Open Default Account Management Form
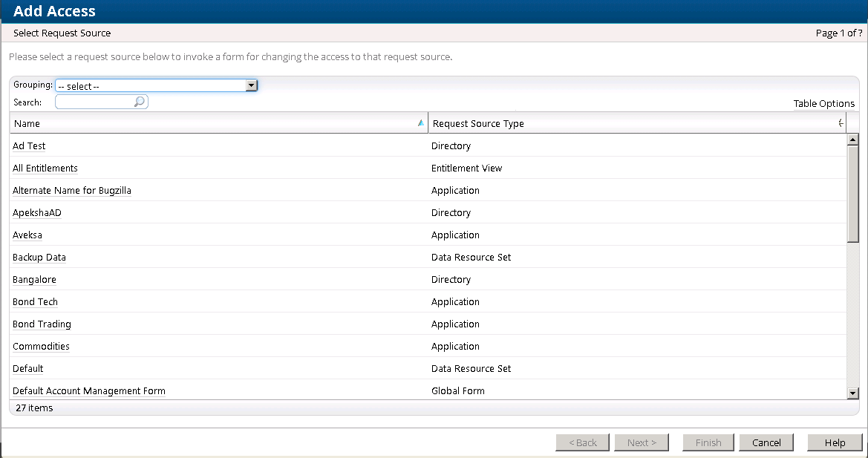This screenshot has width=868, height=458. (x=89, y=391)
